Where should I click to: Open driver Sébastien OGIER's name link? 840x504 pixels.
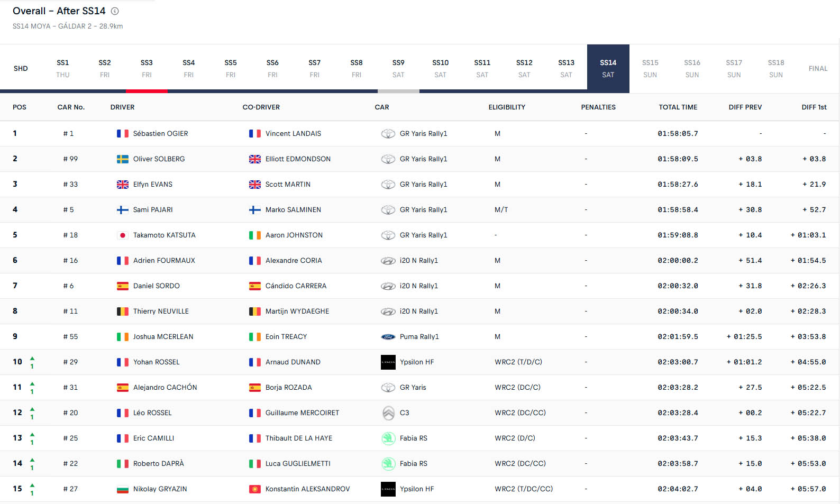click(160, 134)
